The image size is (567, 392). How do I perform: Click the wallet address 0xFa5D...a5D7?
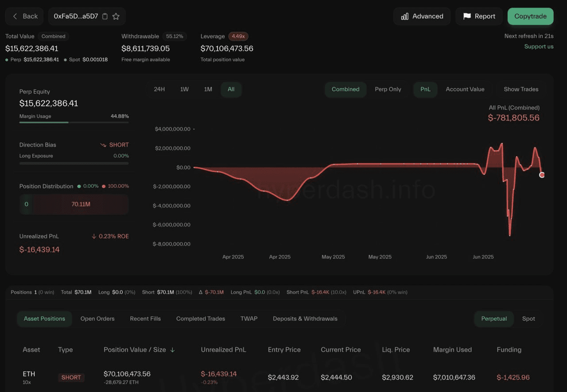click(76, 16)
